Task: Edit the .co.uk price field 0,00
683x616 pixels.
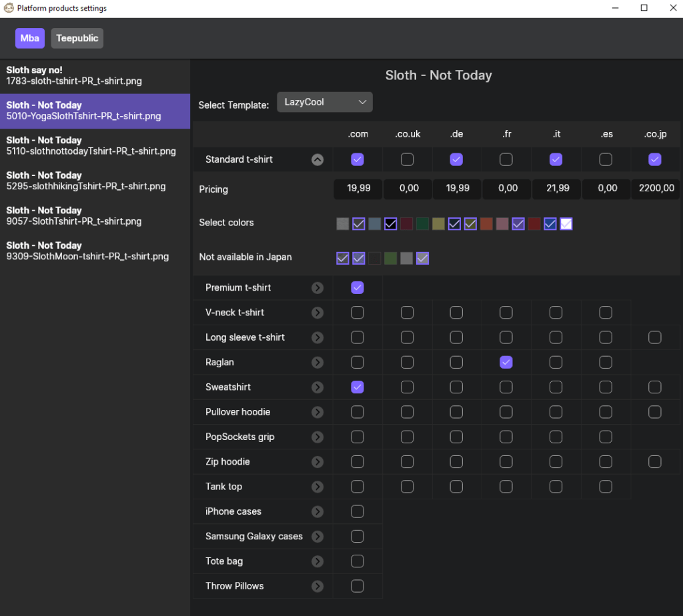Action: (408, 189)
